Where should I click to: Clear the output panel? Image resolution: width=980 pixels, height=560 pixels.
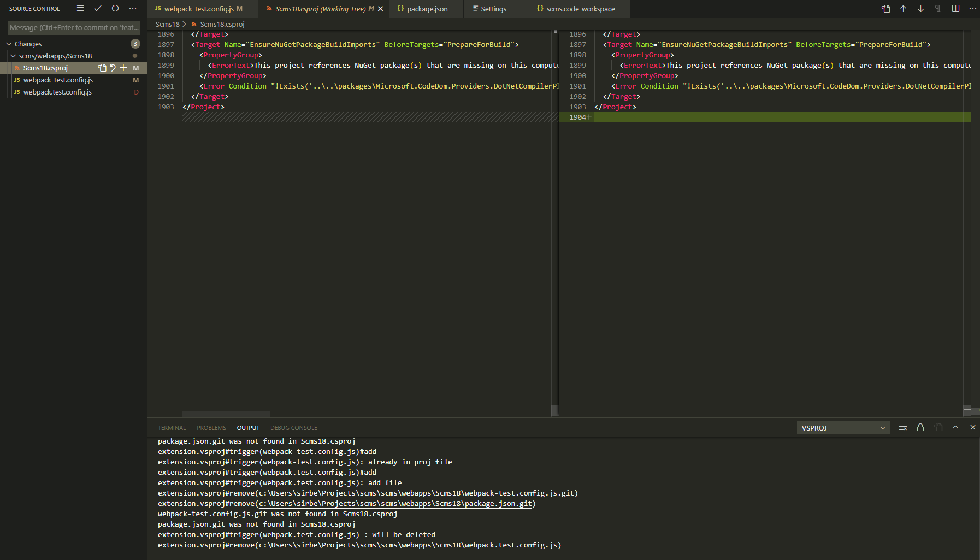coord(903,427)
